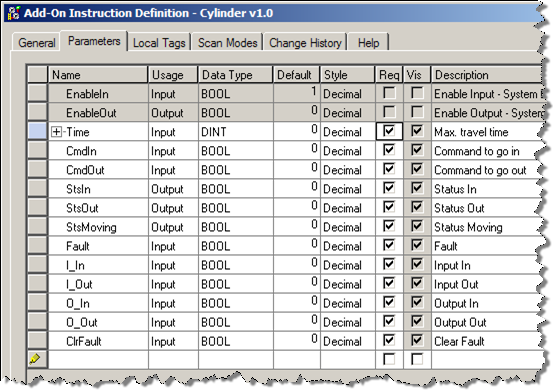Click the Default value 1 for EnableIn
Screen dimensions: 553x390
(x=297, y=93)
